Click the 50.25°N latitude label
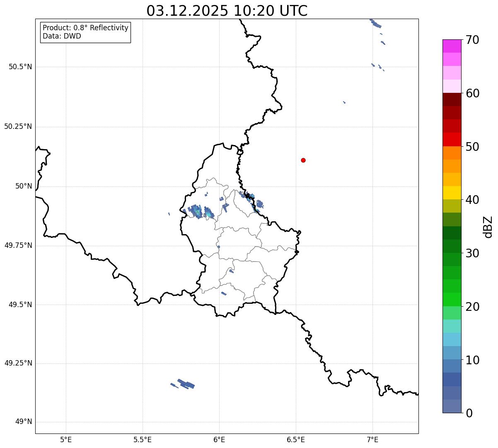 (x=18, y=126)
